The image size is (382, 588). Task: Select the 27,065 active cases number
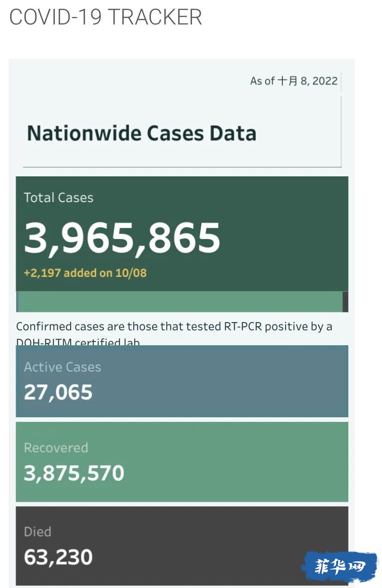[58, 392]
